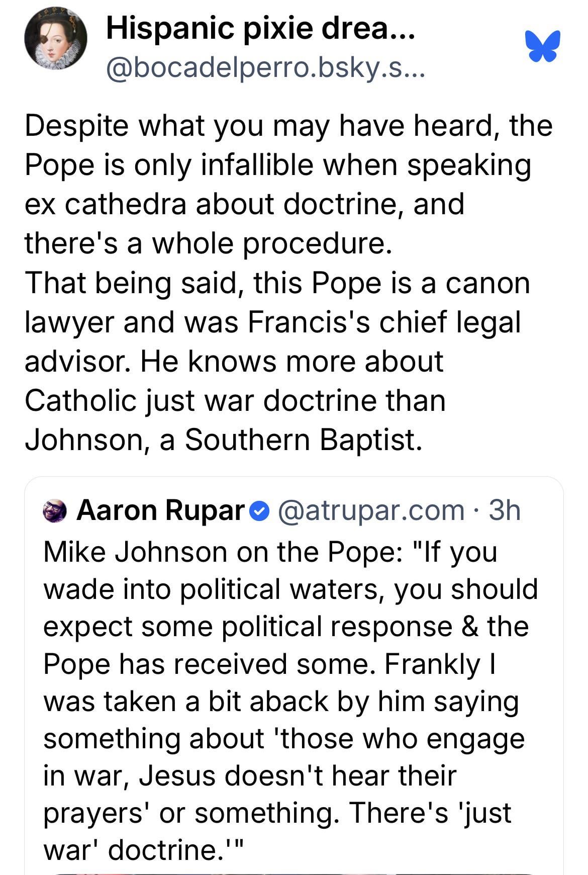The width and height of the screenshot is (588, 875).
Task: Click the Bluesky butterfly logo
Action: coord(542,46)
